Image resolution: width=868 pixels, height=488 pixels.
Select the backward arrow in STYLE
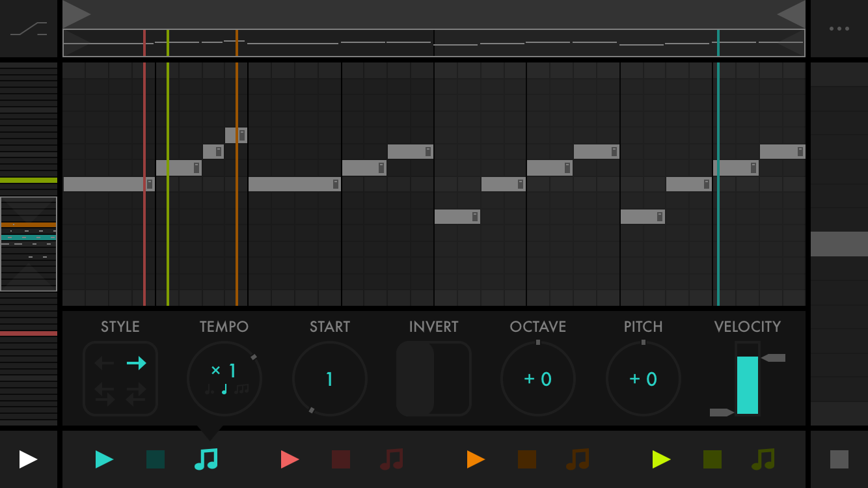104,363
